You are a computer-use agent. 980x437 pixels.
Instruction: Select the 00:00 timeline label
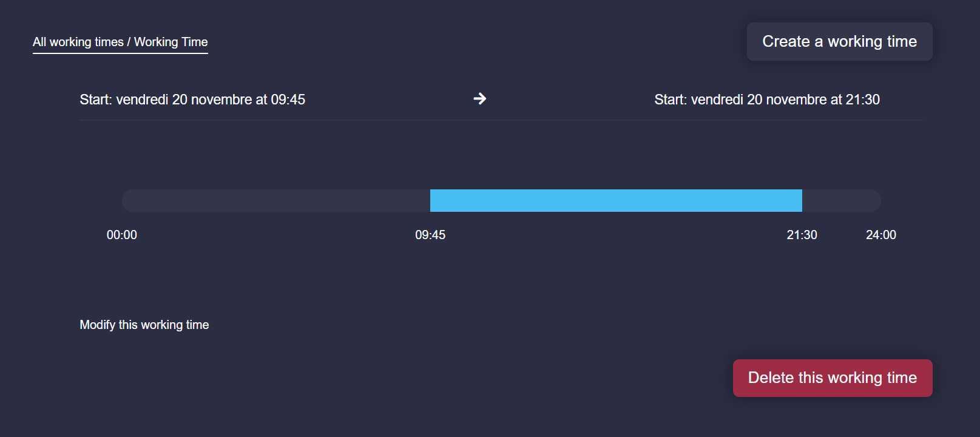click(x=122, y=235)
